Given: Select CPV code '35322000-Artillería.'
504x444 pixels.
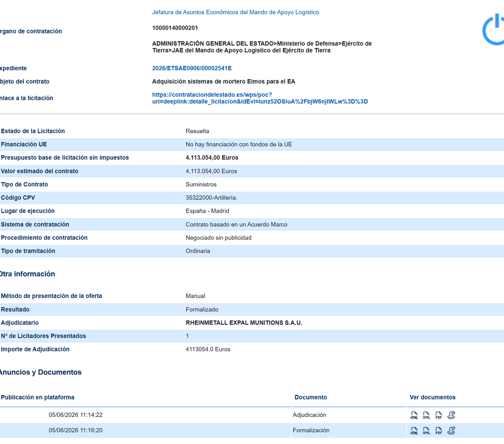Looking at the screenshot, I should (212, 198).
